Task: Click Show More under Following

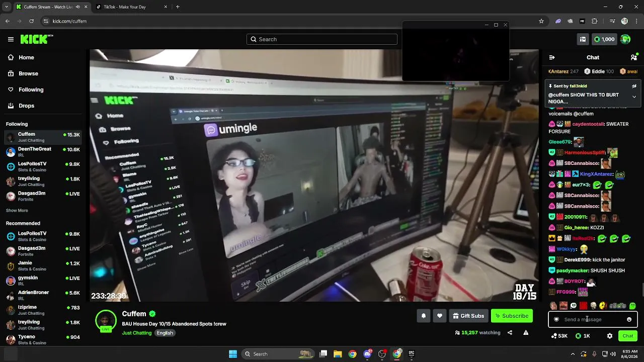Action: (17, 210)
